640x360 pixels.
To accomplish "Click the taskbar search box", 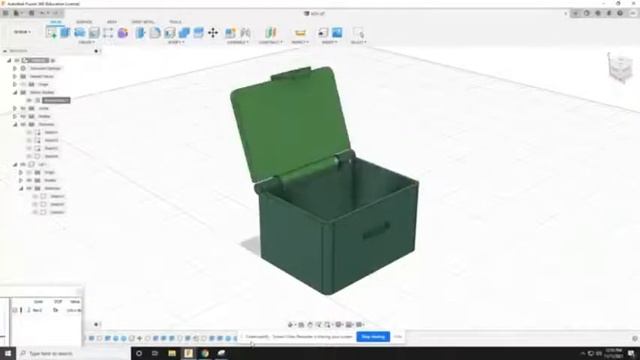I will pos(73,353).
